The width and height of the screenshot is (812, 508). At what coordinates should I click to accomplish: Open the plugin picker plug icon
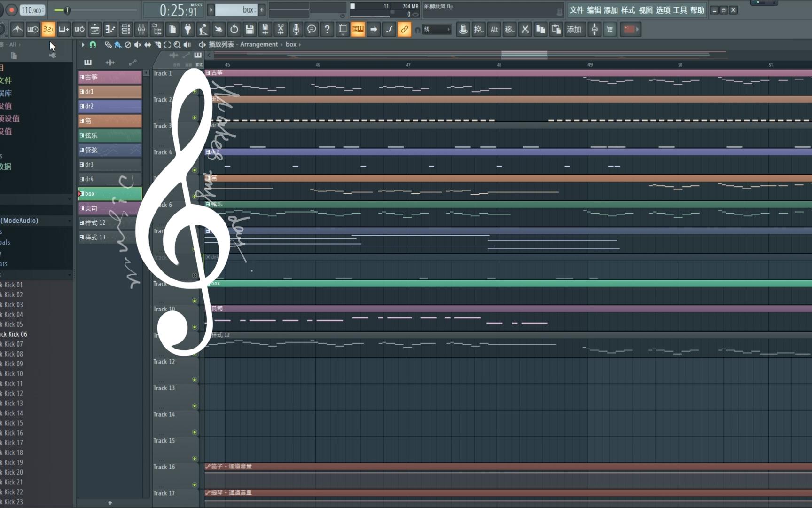pos(188,30)
